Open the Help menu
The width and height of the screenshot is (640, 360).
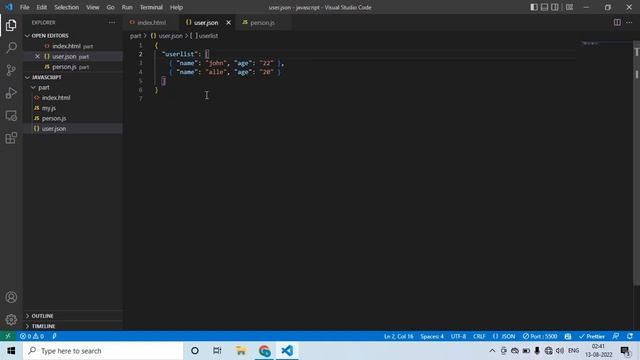click(x=176, y=7)
